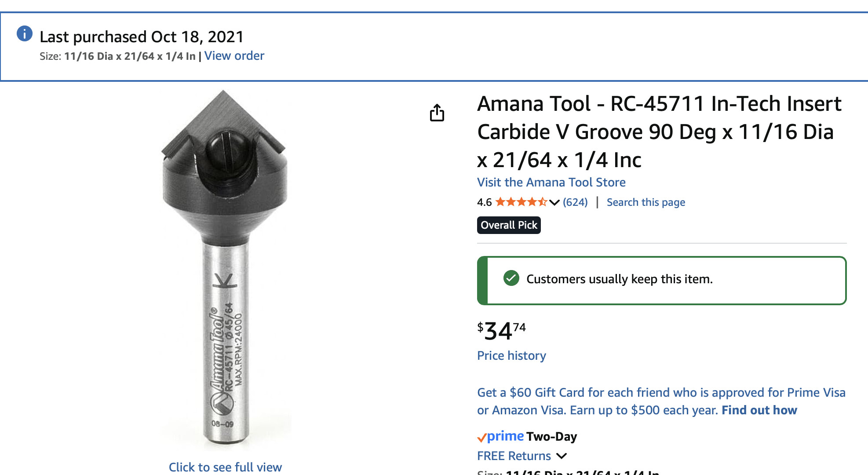
Task: Click the Customers usually keep this item box
Action: point(662,280)
